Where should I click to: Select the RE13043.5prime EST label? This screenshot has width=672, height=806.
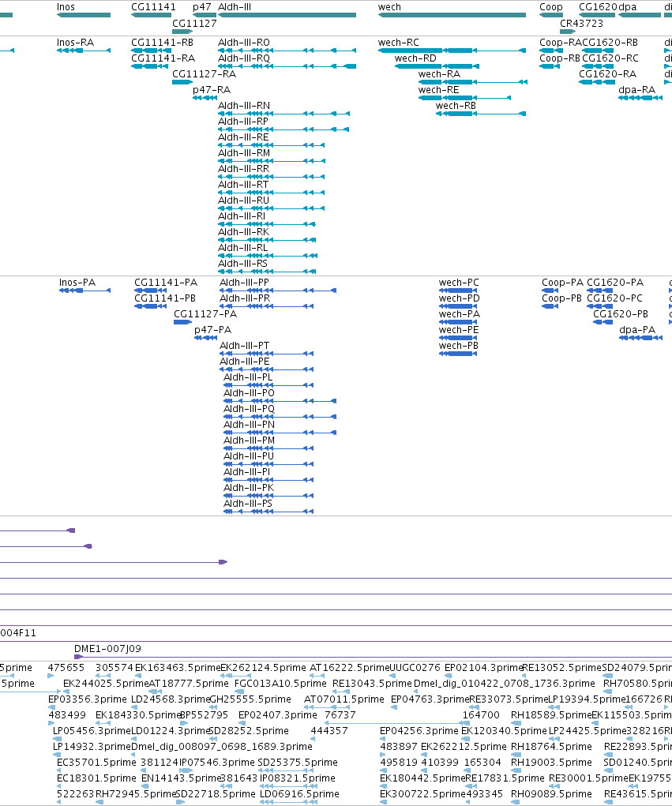(x=372, y=684)
